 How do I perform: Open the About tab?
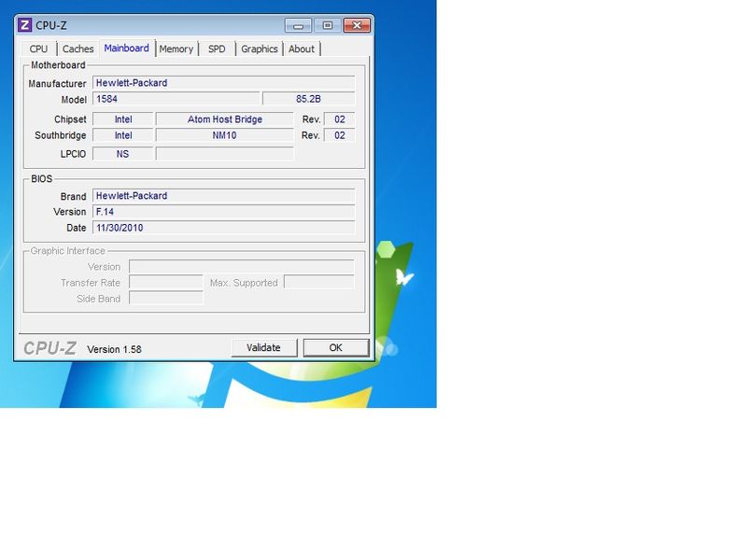tap(302, 49)
